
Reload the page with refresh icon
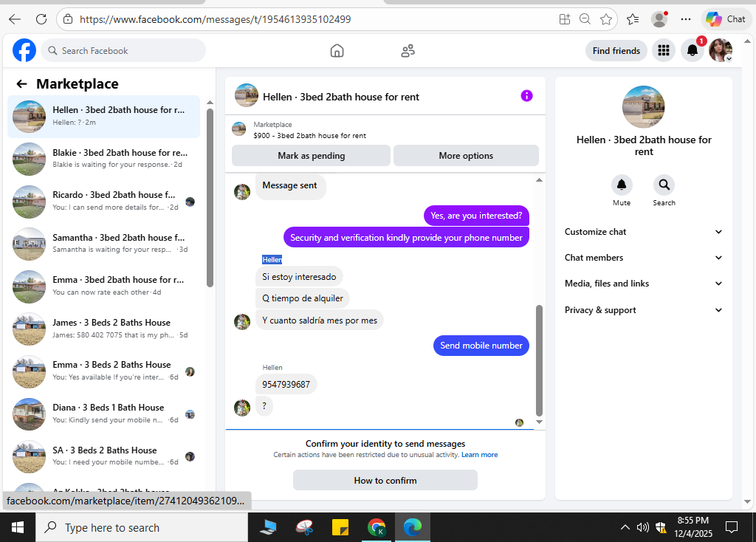coord(41,19)
